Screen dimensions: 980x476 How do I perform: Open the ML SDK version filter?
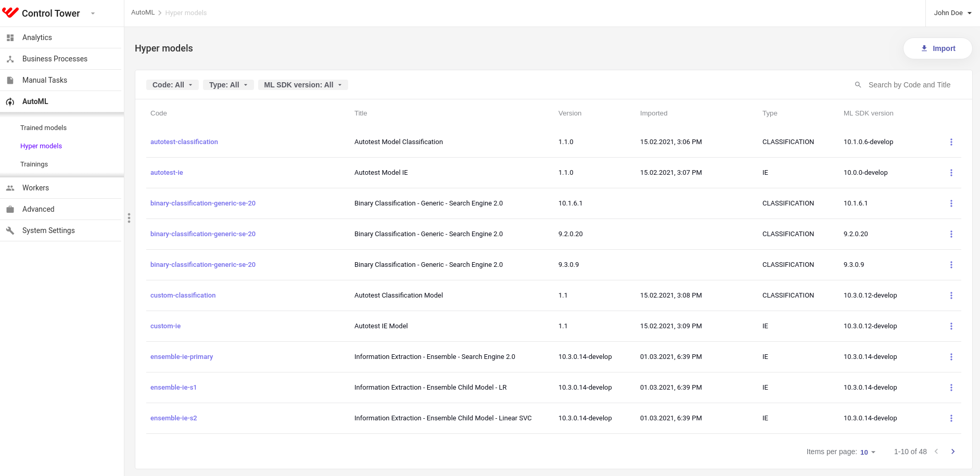click(x=303, y=85)
